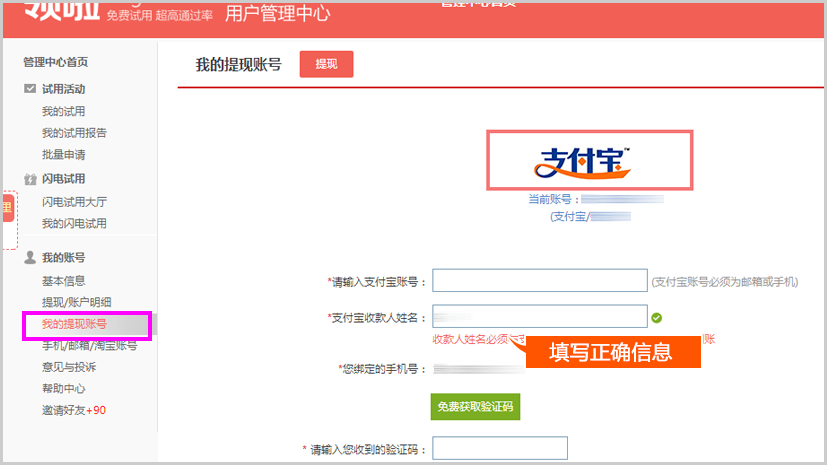Click the 试用活动 envelope icon
Screen dimensions: 827x465
tap(30, 89)
